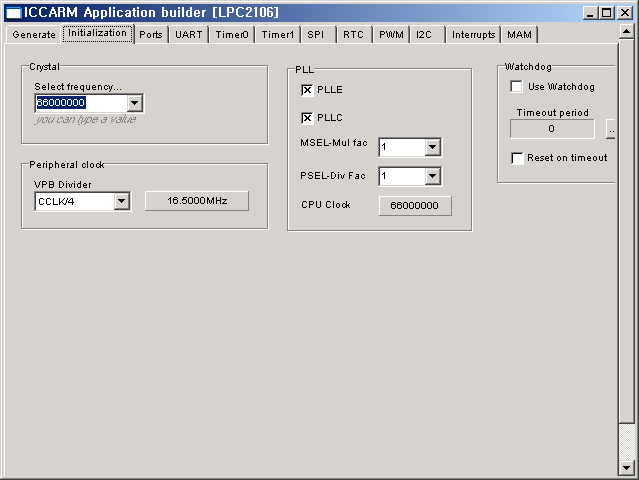Click the crystal frequency text field
The image size is (639, 480).
(81, 103)
